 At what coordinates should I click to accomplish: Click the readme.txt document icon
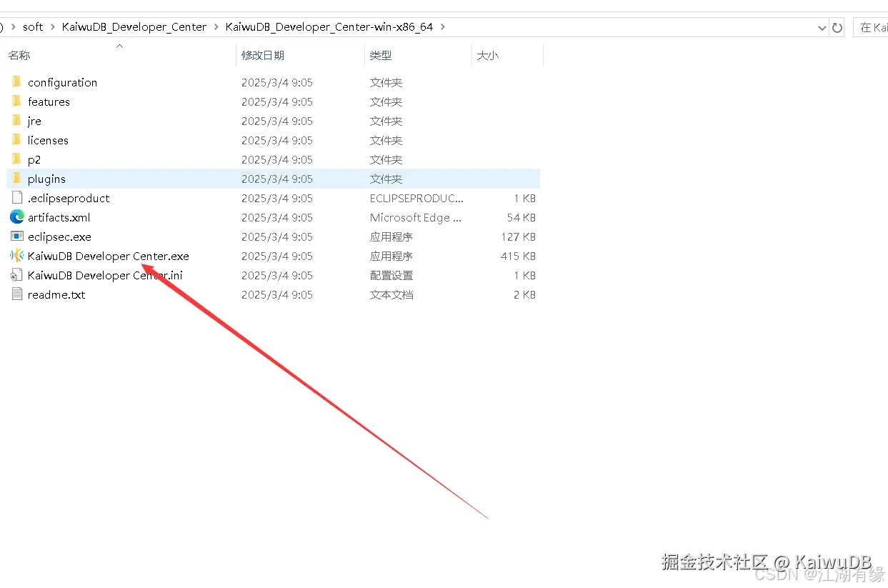(x=17, y=294)
